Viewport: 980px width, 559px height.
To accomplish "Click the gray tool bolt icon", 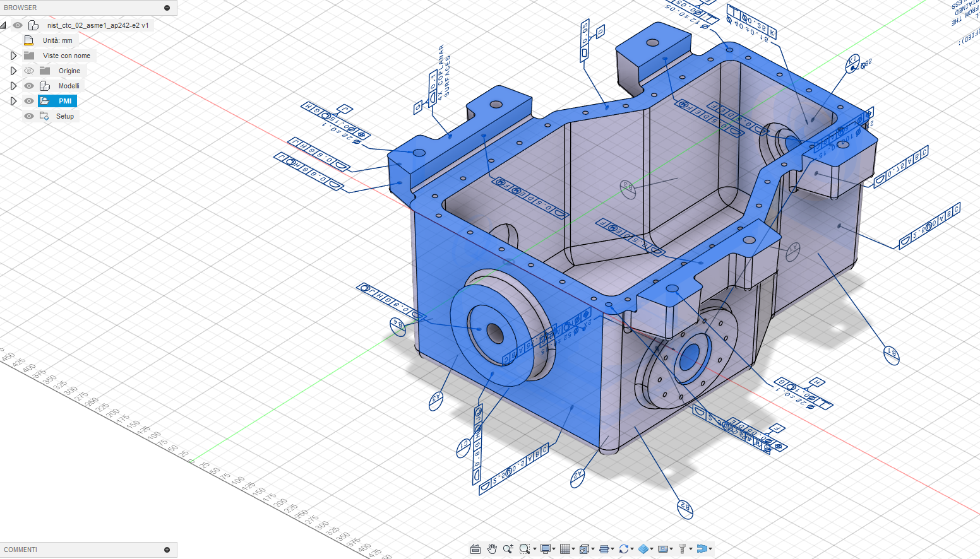I will click(x=682, y=549).
